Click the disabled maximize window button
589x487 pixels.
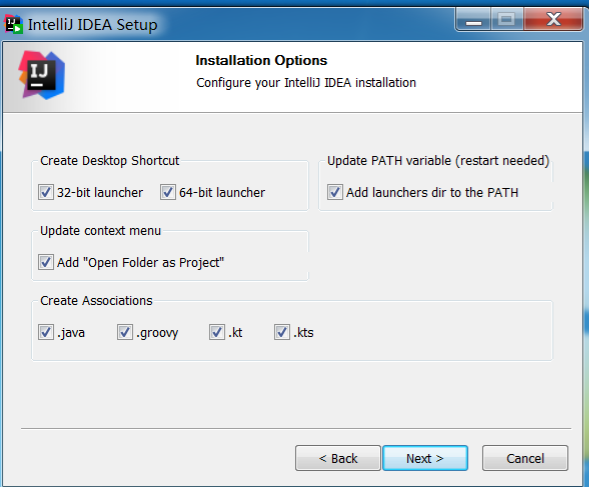506,20
